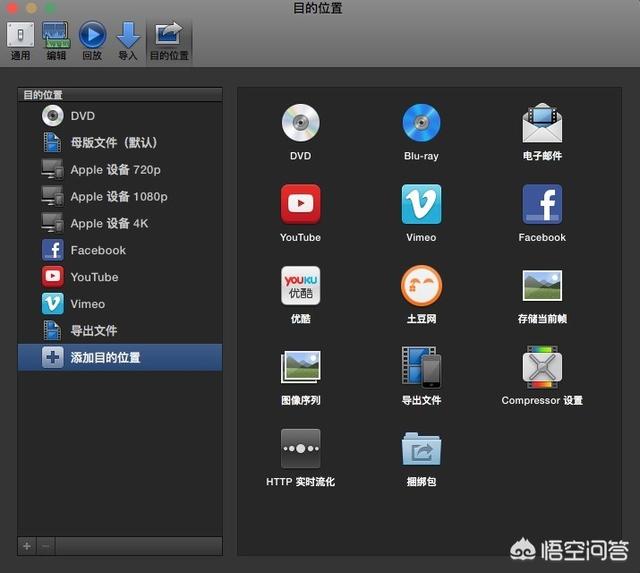Open the 通用 General preferences tab
This screenshot has height=573, width=640.
[20, 41]
